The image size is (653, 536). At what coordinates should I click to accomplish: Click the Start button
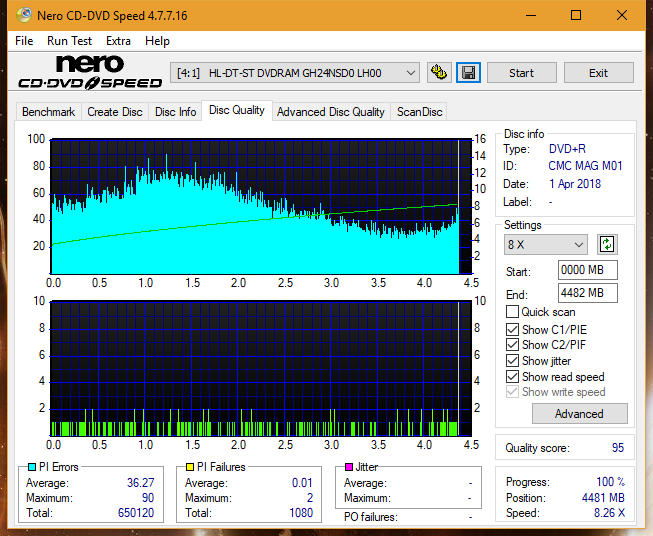point(521,73)
